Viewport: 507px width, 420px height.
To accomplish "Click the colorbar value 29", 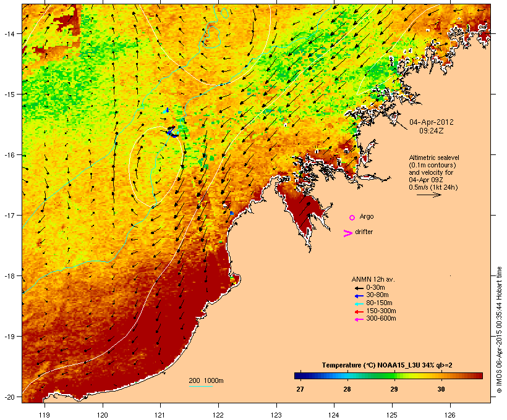I will [x=394, y=389].
